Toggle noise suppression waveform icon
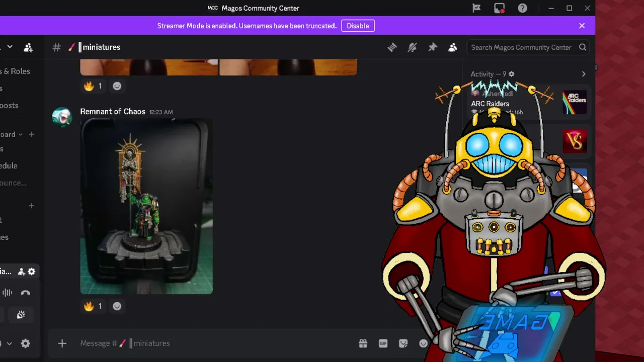Image resolution: width=644 pixels, height=362 pixels. [7, 293]
